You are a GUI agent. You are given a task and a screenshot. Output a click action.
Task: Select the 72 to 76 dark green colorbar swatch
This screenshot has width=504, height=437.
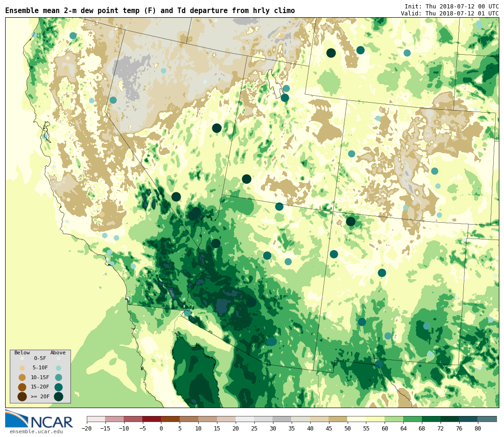[450, 419]
